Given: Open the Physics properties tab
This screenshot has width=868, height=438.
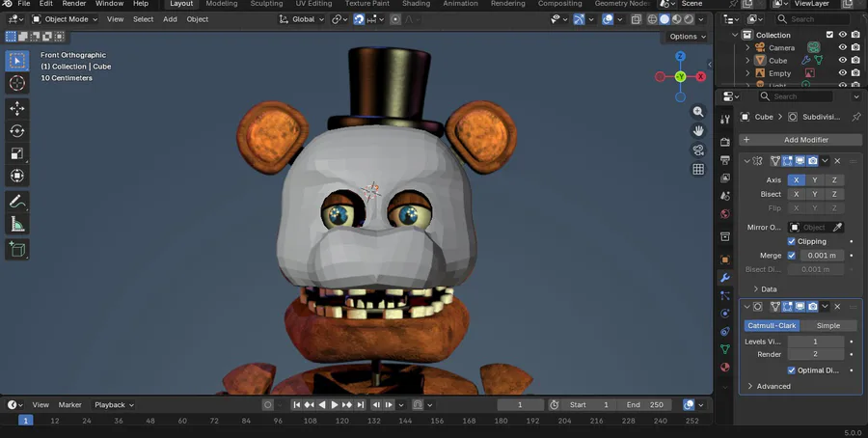Looking at the screenshot, I should point(724,314).
